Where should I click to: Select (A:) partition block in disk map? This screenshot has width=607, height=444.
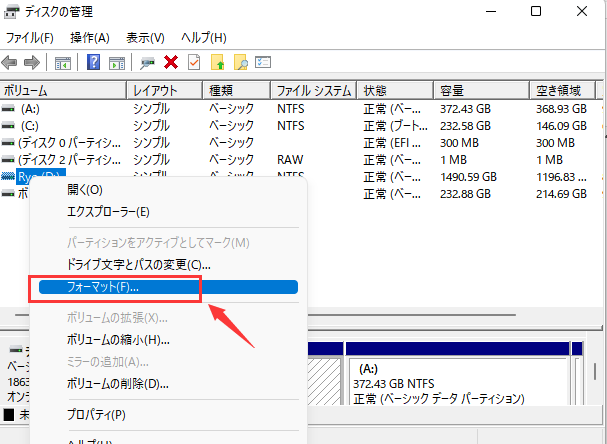[x=458, y=374]
